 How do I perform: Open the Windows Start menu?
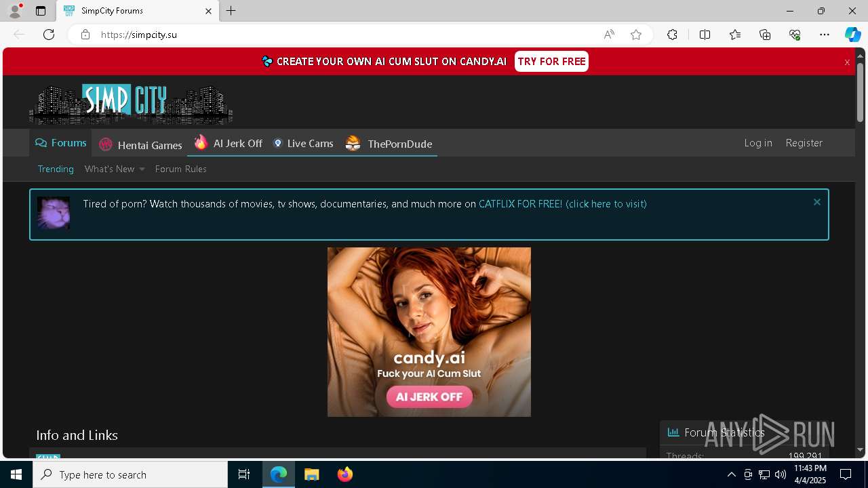pos(16,474)
